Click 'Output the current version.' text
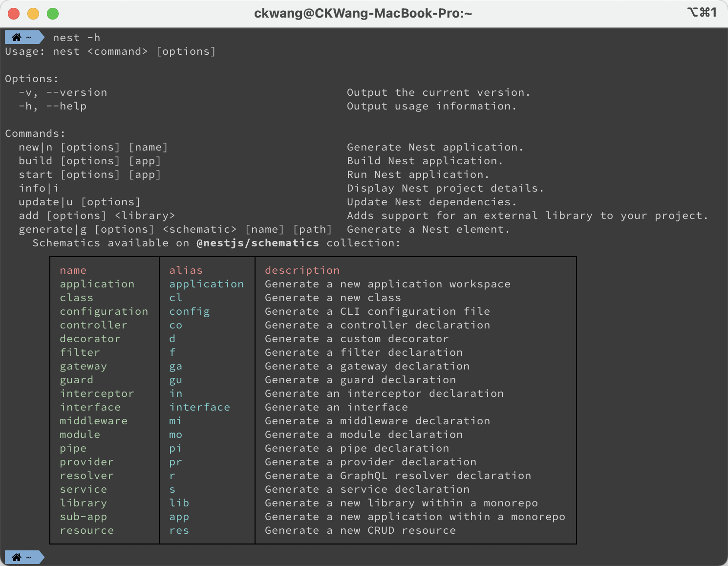Image resolution: width=728 pixels, height=566 pixels. [439, 92]
